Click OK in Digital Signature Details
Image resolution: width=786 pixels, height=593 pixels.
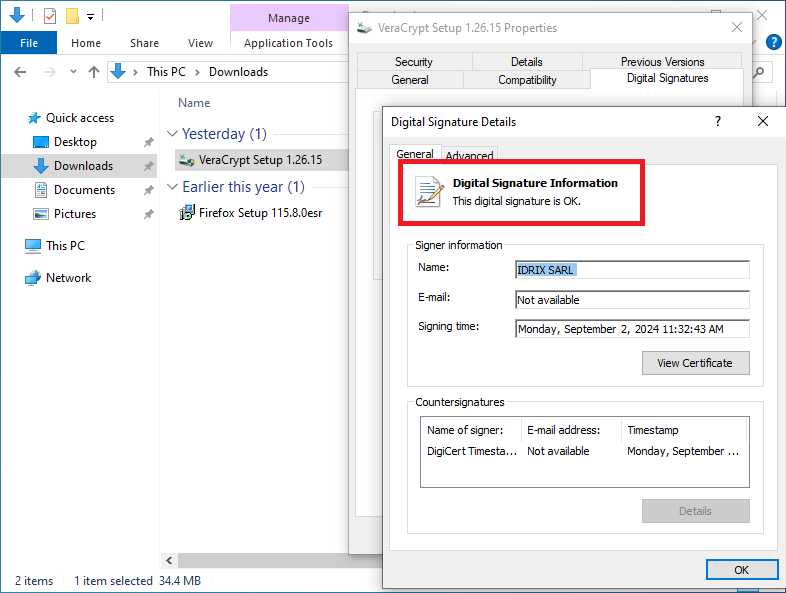[741, 570]
